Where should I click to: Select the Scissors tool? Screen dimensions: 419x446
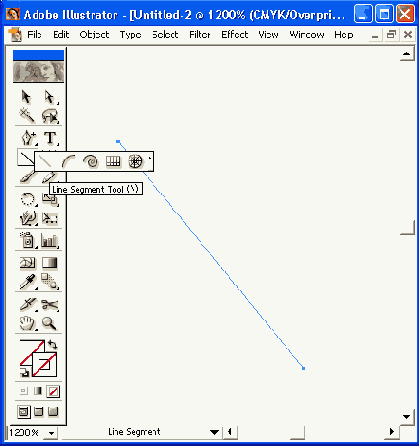coord(50,304)
